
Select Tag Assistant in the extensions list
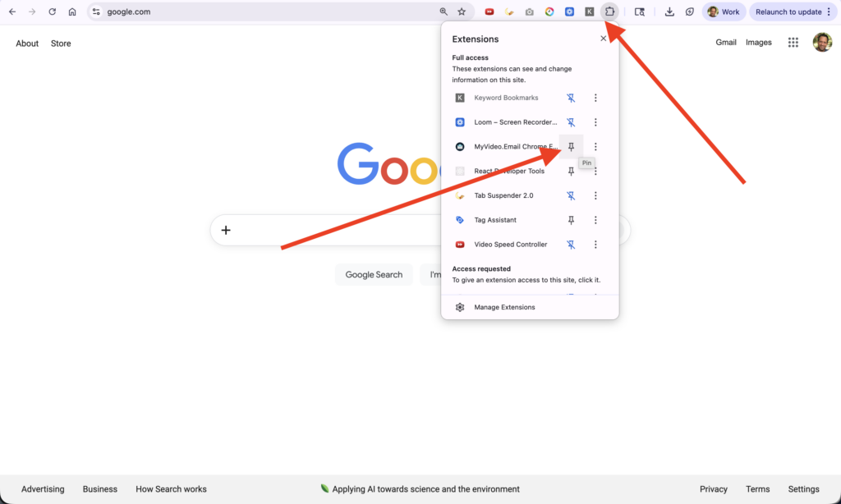pos(495,220)
